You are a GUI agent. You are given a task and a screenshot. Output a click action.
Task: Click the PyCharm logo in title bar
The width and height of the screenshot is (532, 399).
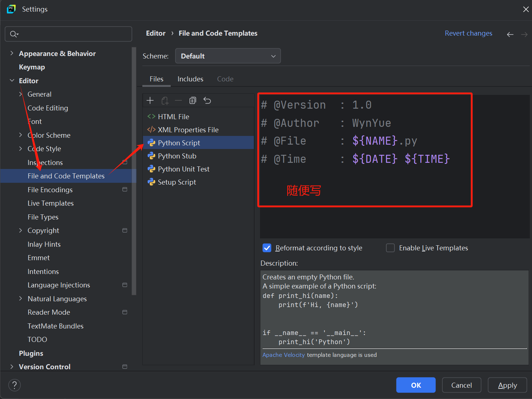coord(11,9)
